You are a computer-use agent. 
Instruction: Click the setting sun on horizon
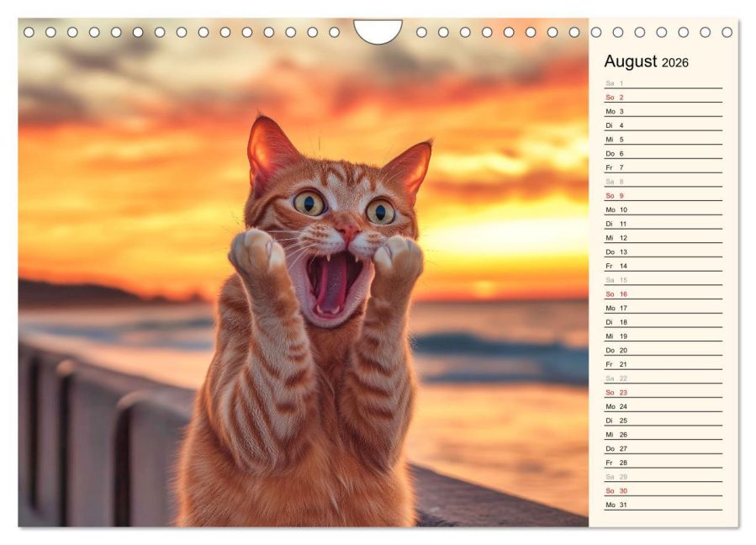483,288
